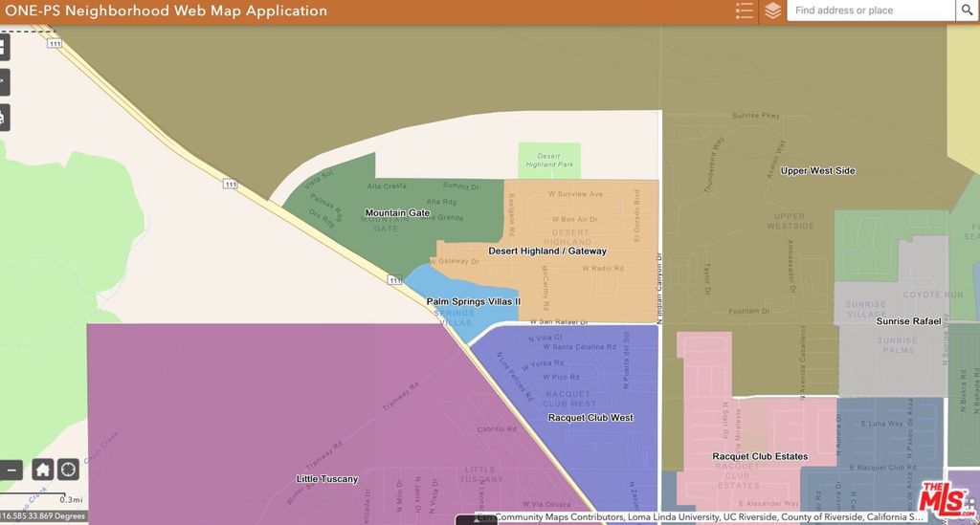Click the share icon on left toolbar
Viewport: 980px width, 525px height.
click(x=3, y=82)
